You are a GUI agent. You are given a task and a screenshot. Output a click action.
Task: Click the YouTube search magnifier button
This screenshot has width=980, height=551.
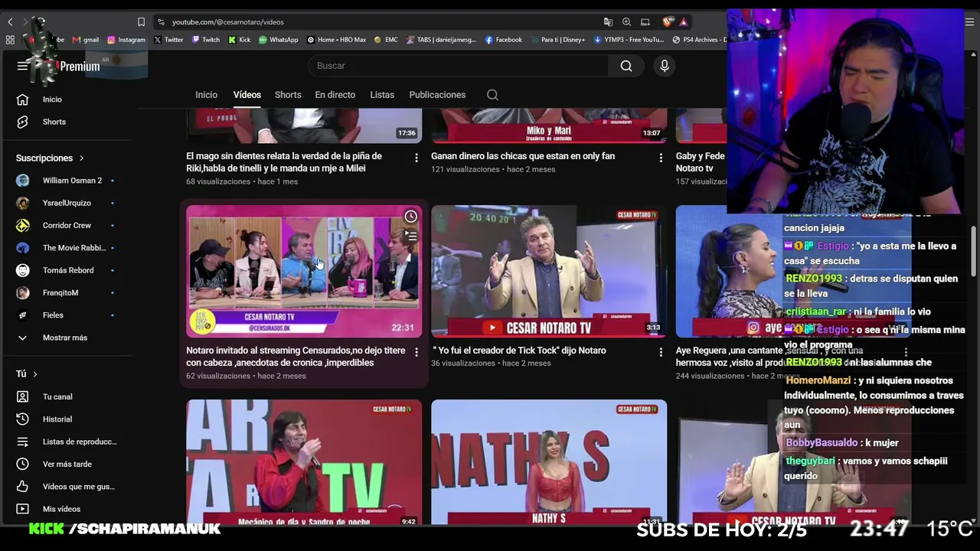tap(626, 66)
